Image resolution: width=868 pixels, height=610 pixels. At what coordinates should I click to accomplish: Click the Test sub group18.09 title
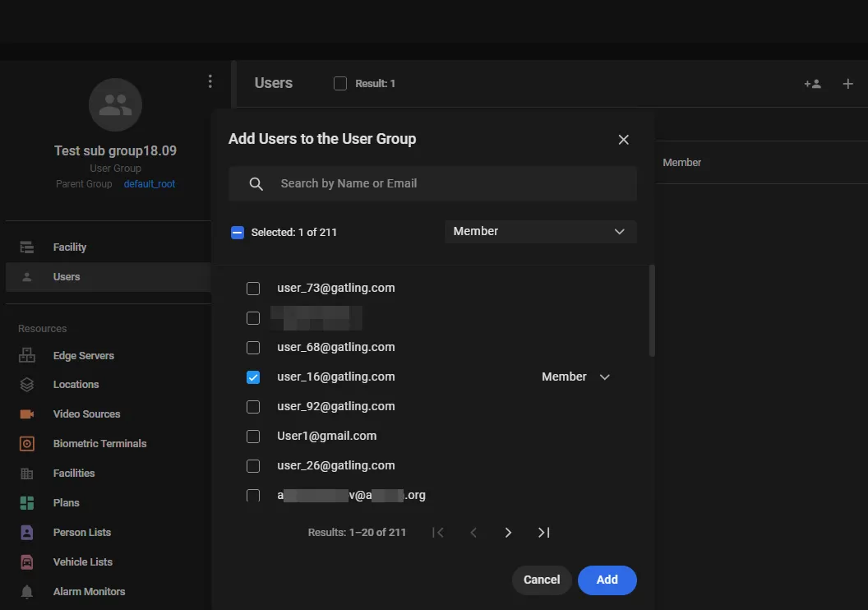(115, 150)
